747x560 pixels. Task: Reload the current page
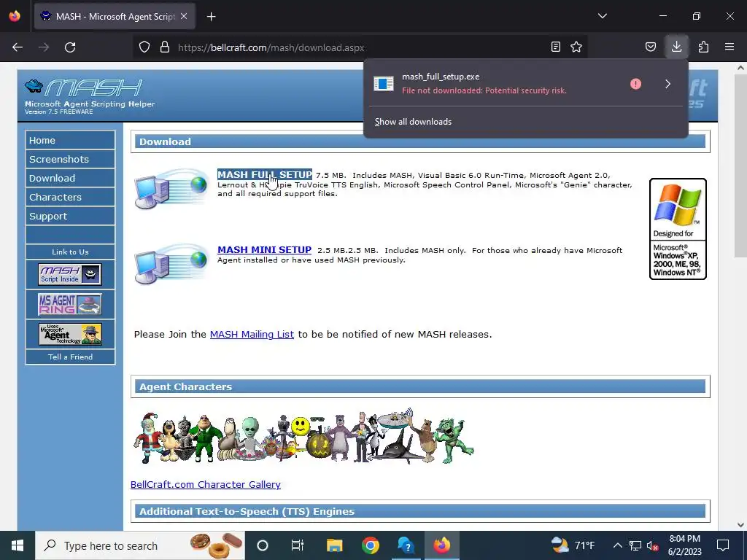click(70, 47)
